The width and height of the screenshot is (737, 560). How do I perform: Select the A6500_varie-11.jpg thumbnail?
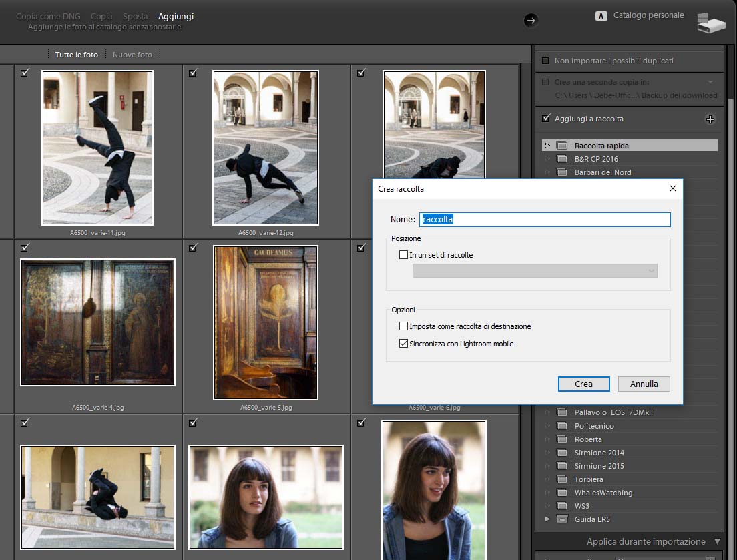click(x=97, y=148)
